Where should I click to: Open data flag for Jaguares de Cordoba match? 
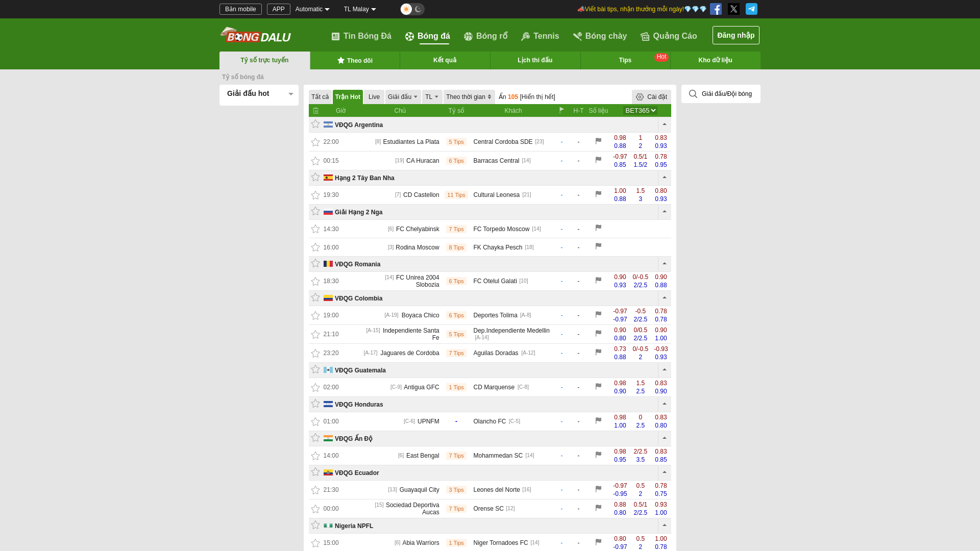[x=598, y=353]
